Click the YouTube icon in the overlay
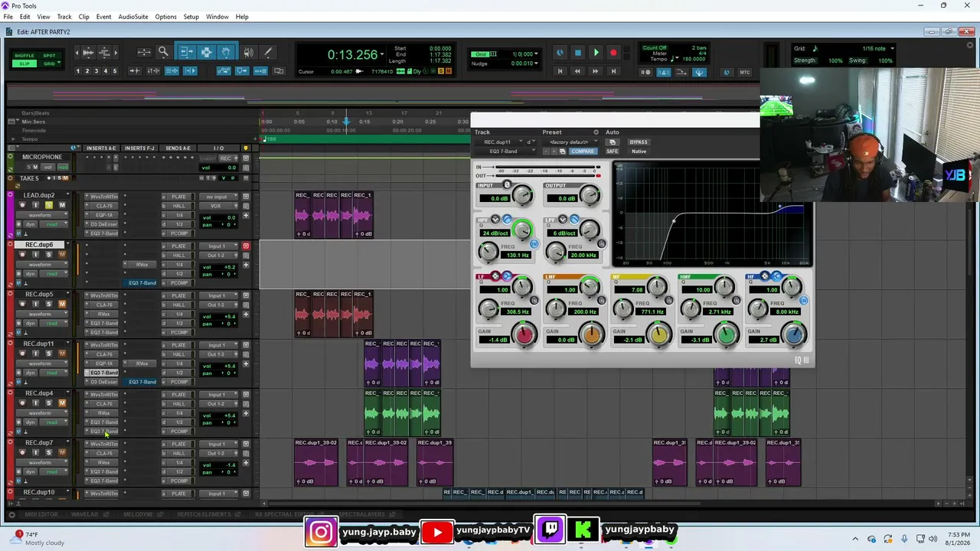The image size is (980, 551). tap(437, 532)
